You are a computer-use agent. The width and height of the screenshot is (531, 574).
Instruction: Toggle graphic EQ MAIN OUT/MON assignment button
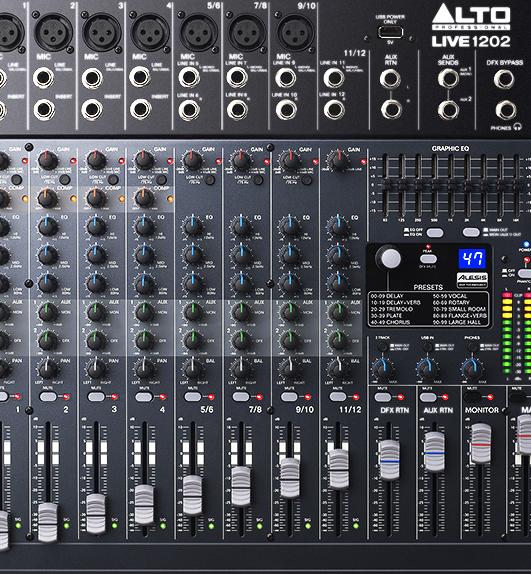pos(471,232)
